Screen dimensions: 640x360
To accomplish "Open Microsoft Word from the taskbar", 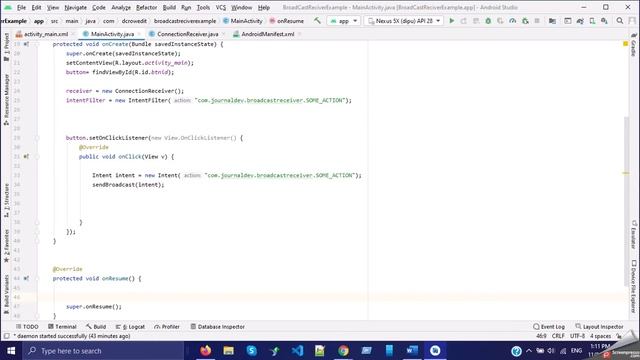I will pos(412,351).
